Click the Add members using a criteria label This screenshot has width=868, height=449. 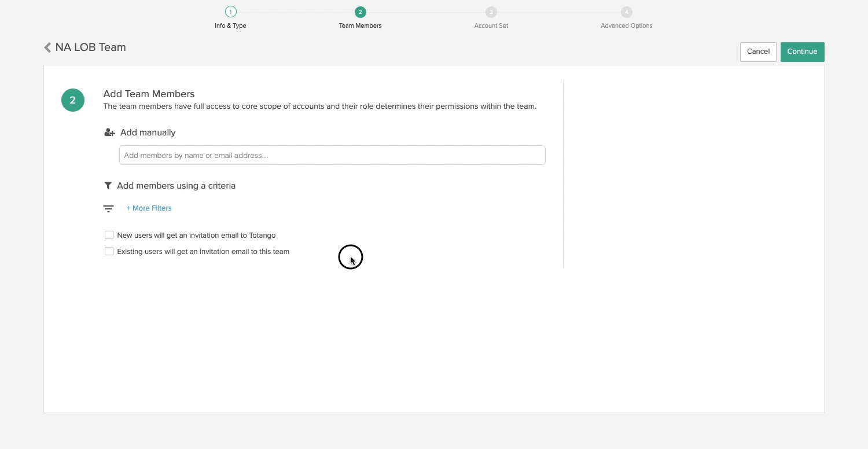[x=176, y=186]
